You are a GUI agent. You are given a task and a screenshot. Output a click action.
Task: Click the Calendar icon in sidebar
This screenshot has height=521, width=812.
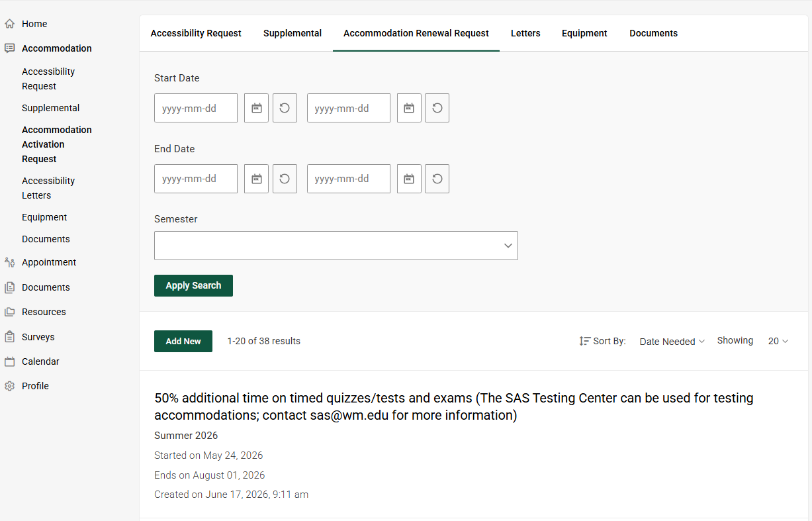9,361
